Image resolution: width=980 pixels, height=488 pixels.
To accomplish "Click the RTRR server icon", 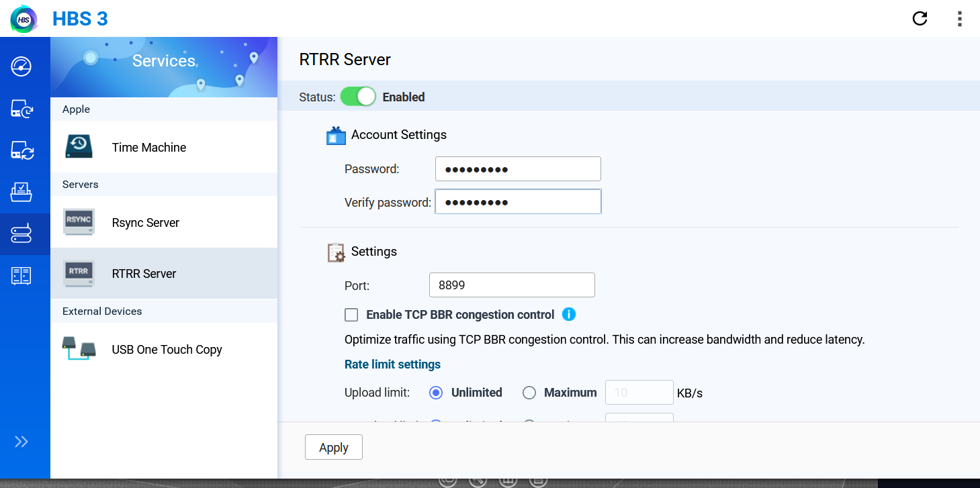I will point(79,273).
